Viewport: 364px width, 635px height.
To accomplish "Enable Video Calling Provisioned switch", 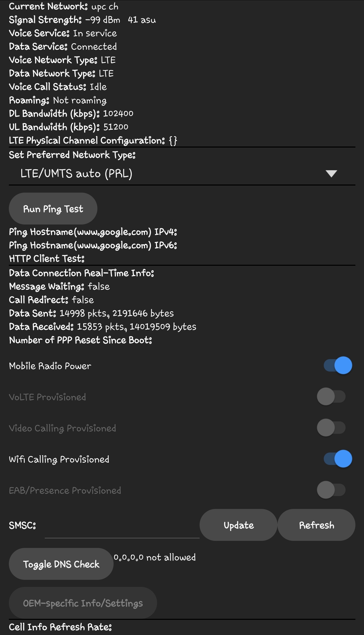I will (x=331, y=428).
